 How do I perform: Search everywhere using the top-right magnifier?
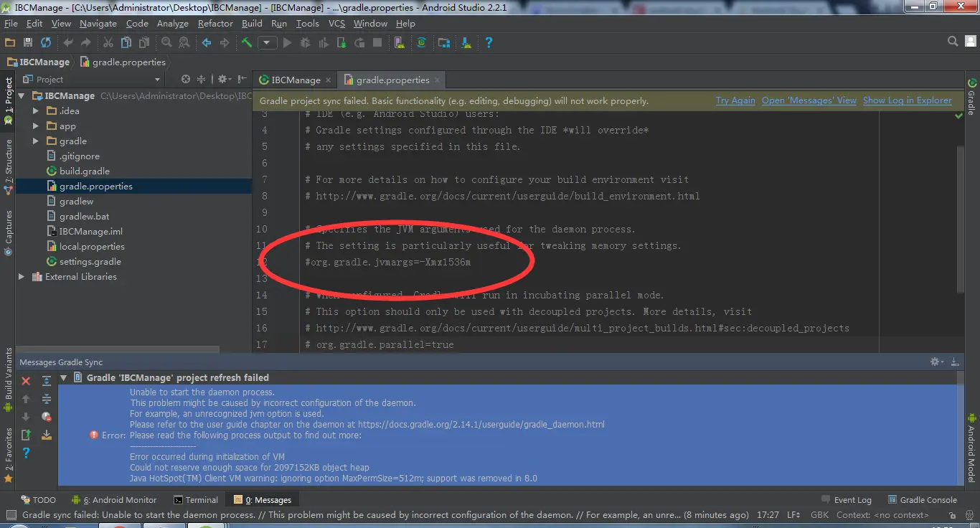(x=953, y=42)
